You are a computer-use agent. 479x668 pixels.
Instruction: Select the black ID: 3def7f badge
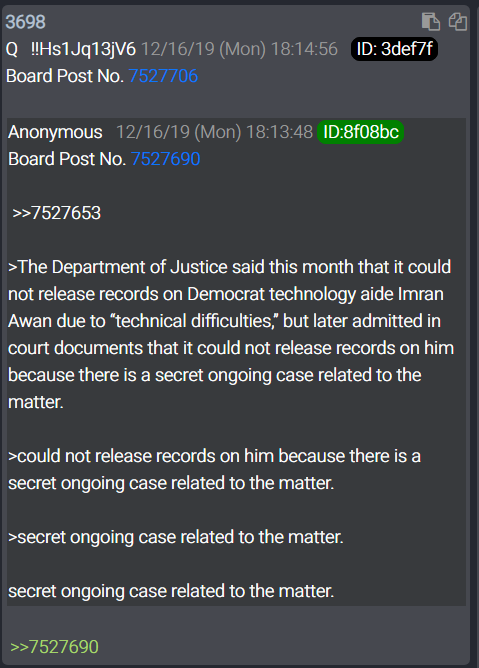click(394, 49)
